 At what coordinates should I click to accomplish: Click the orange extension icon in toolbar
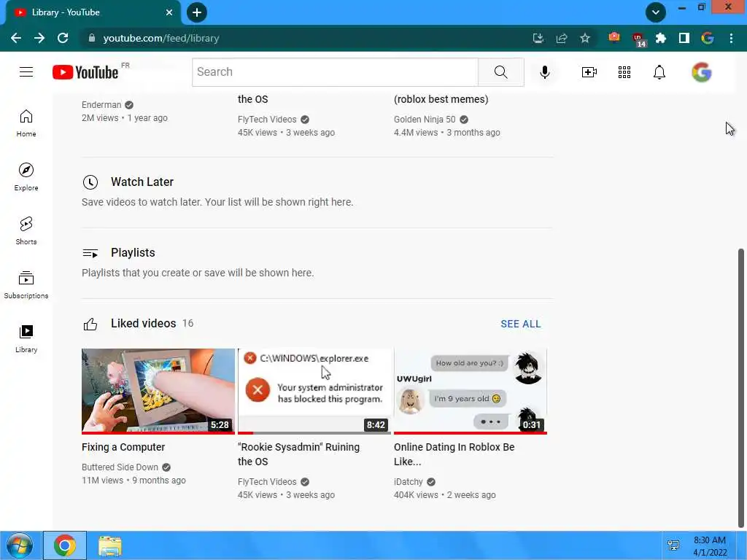tap(614, 38)
